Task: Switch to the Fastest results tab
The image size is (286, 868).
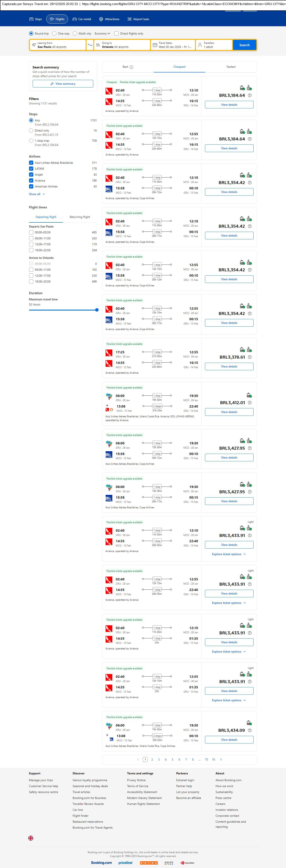Action: tap(231, 67)
